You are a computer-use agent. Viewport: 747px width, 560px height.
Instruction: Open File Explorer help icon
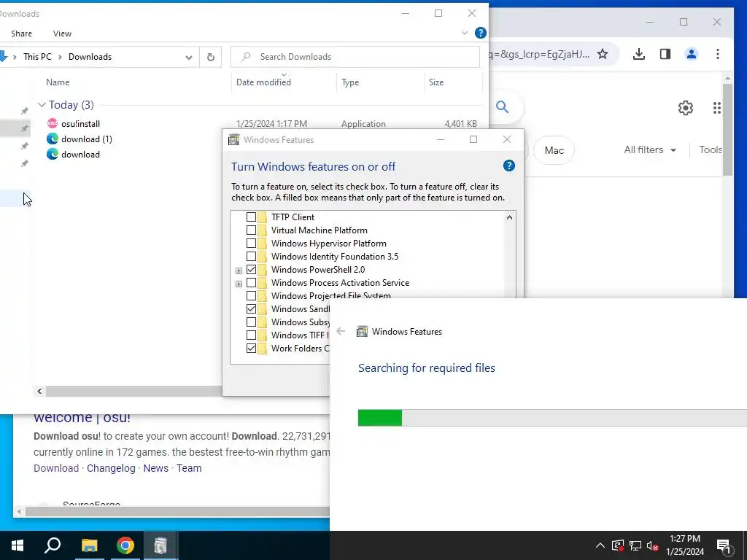(x=480, y=33)
